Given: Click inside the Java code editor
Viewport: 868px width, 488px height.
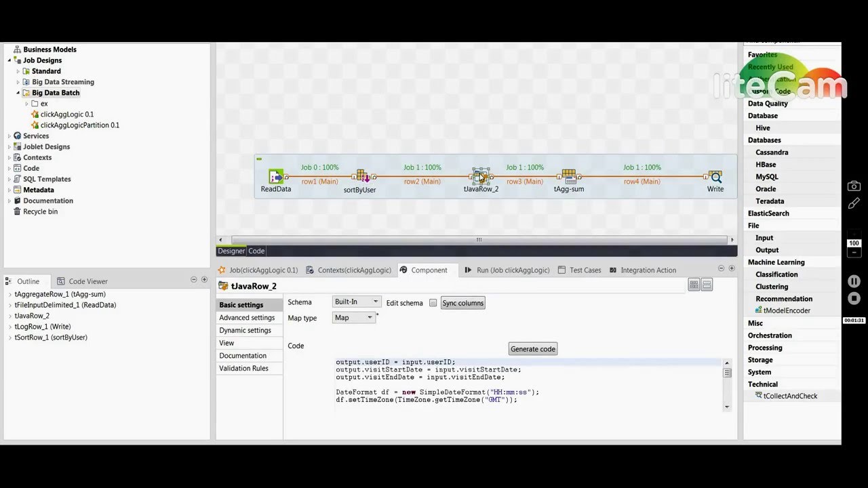Looking at the screenshot, I should pyautogui.click(x=529, y=384).
